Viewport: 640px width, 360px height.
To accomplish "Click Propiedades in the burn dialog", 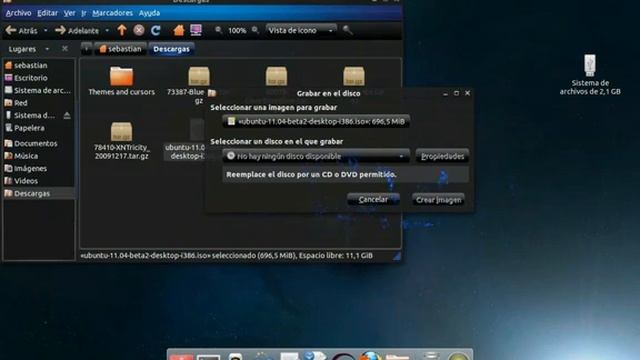I will pos(442,156).
